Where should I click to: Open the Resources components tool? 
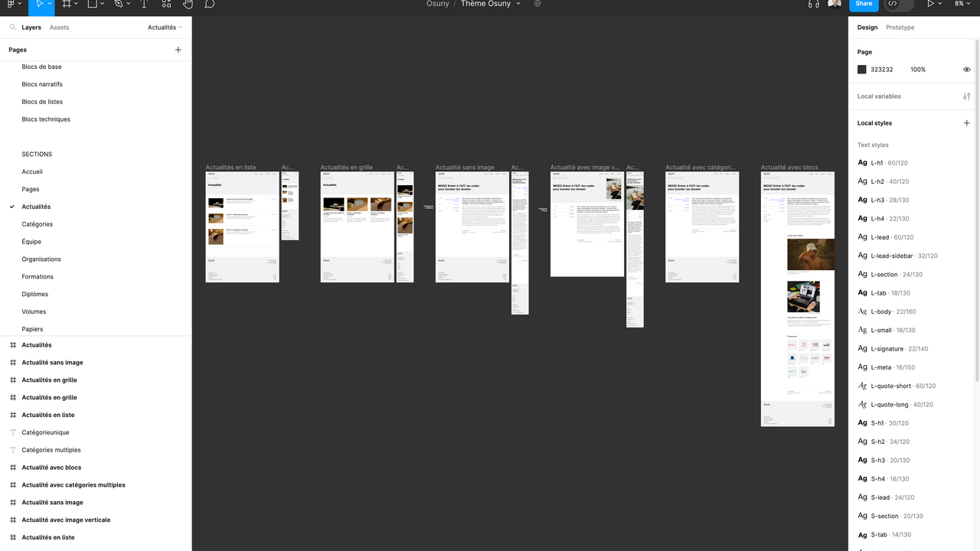166,4
